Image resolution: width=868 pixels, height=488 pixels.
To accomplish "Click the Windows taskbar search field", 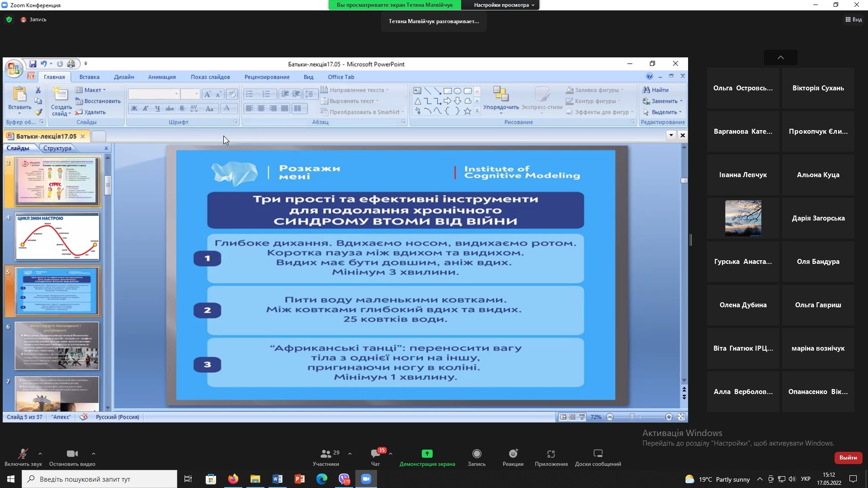I will [99, 479].
